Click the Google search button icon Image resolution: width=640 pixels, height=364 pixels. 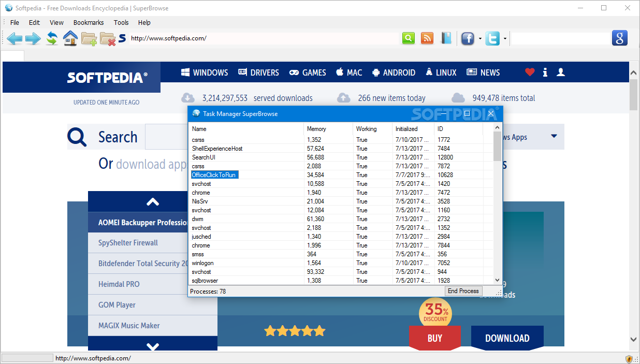[620, 38]
